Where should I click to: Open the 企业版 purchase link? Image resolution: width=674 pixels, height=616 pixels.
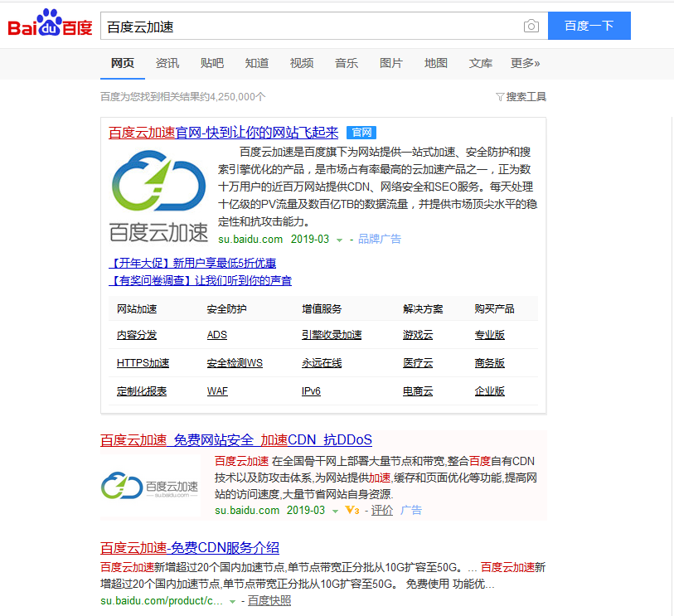tap(489, 391)
